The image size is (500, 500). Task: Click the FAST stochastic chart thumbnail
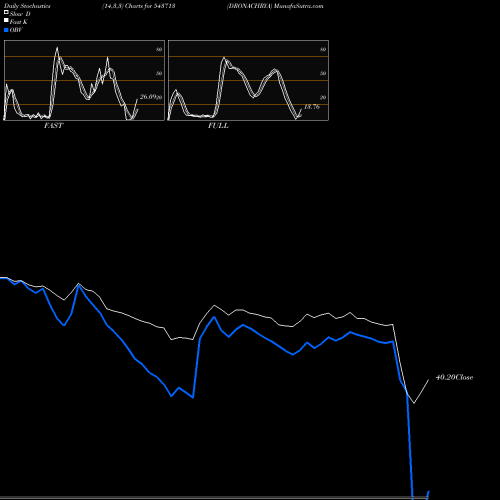pos(84,80)
